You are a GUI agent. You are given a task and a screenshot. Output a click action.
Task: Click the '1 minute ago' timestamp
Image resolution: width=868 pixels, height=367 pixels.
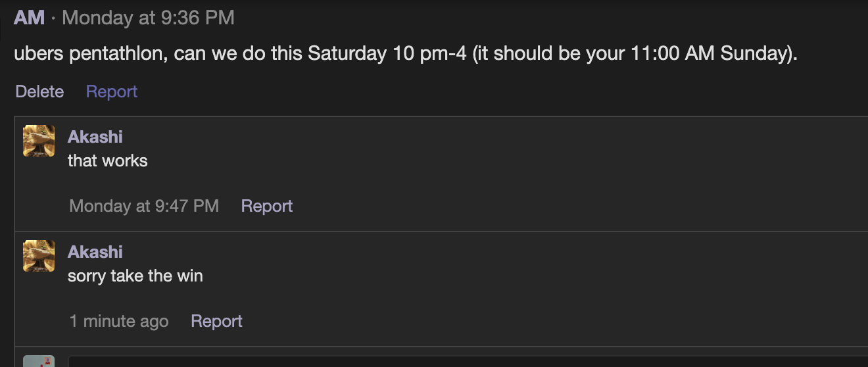pos(119,321)
